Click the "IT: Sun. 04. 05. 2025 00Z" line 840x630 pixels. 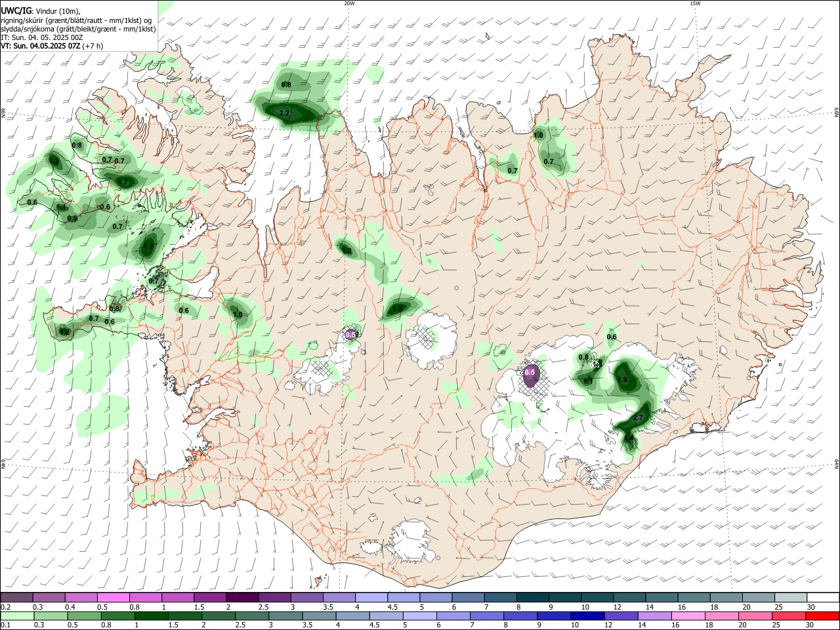tap(42, 37)
